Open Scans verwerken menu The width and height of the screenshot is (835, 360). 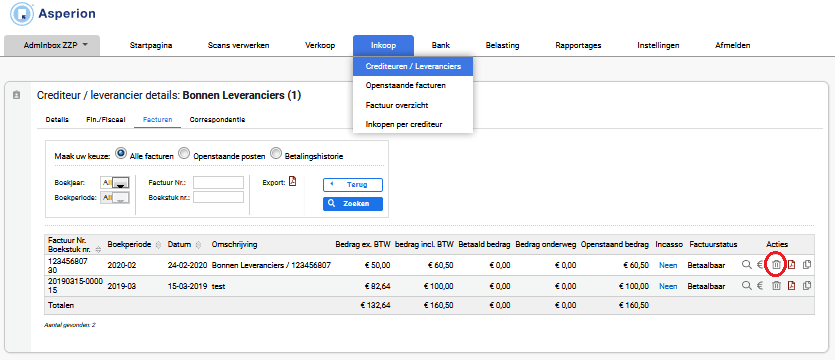point(239,45)
